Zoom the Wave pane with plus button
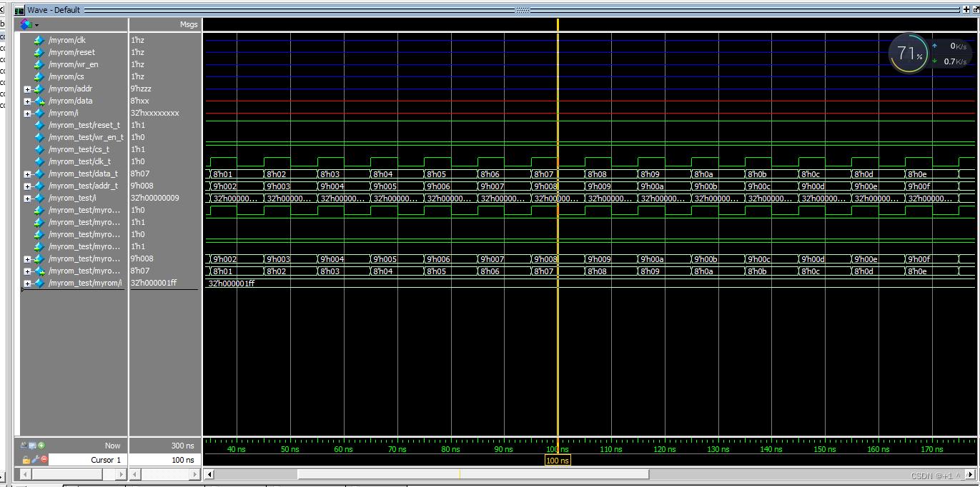This screenshot has height=487, width=980. [x=967, y=10]
